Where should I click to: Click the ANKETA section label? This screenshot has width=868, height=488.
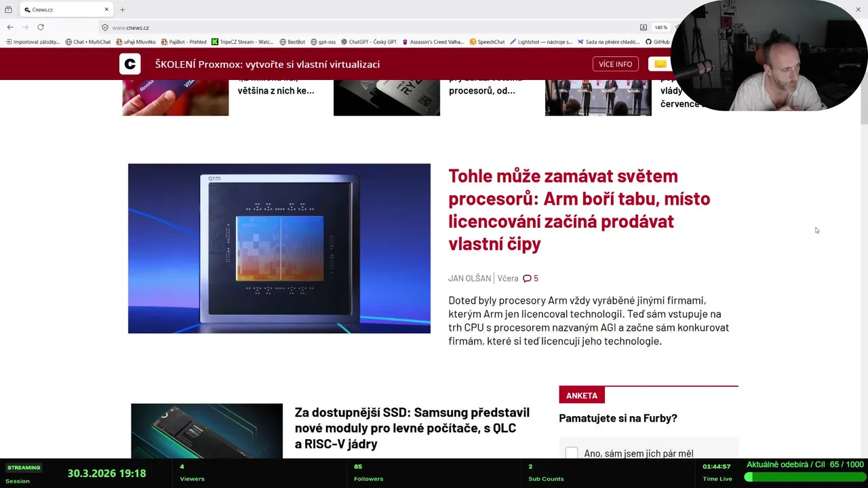pyautogui.click(x=582, y=395)
